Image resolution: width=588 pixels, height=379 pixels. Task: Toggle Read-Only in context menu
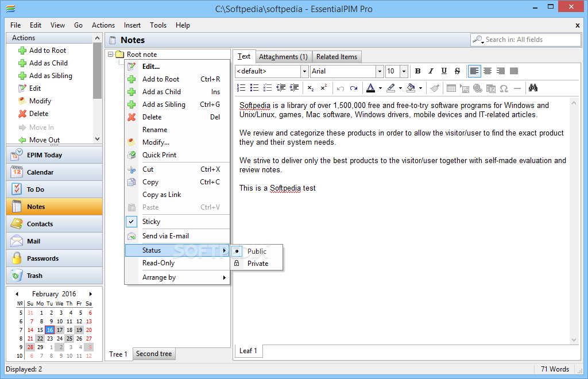tap(177, 263)
